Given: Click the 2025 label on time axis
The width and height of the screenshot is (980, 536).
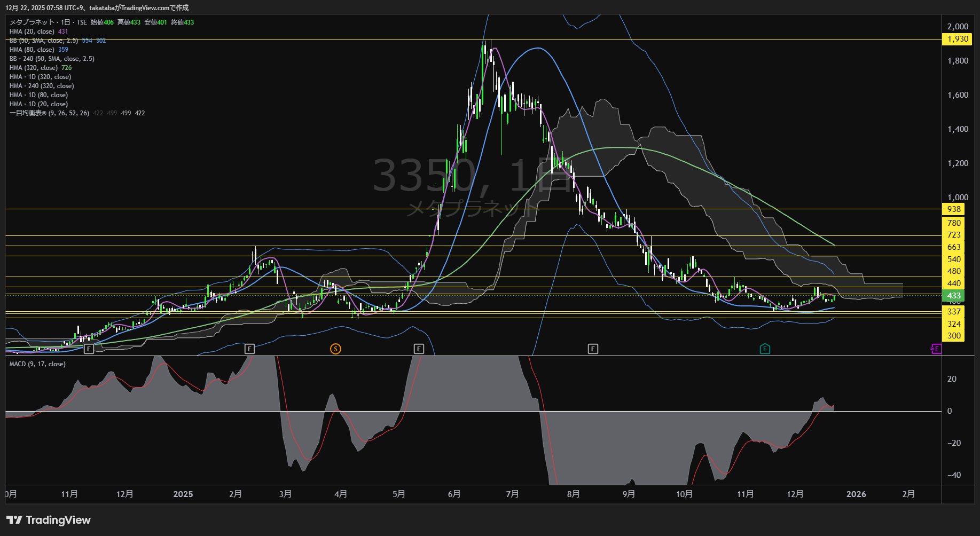Looking at the screenshot, I should (183, 494).
